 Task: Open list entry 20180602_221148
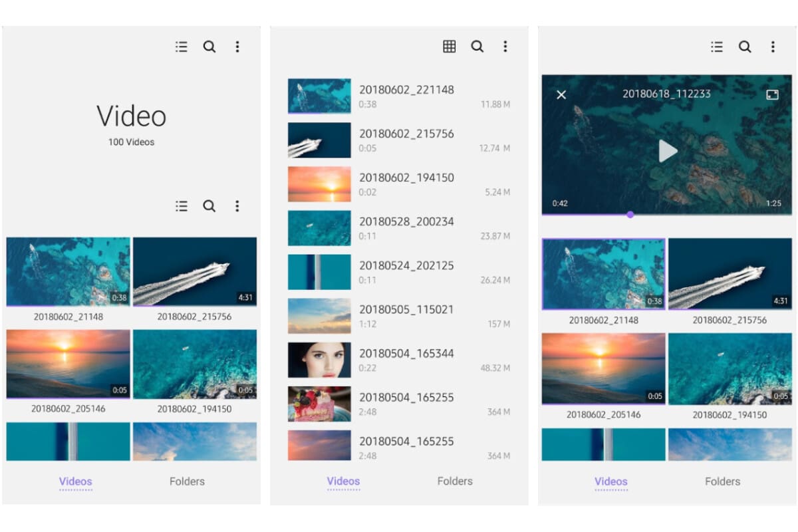399,96
